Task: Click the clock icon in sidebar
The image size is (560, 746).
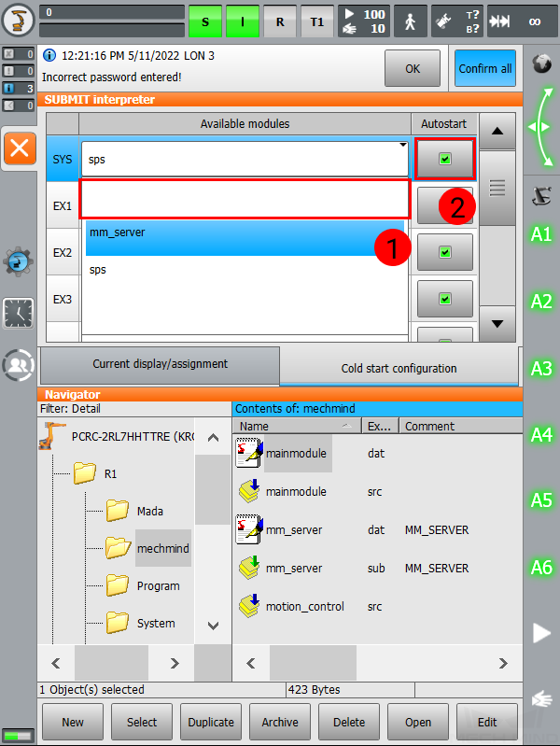Action: [18, 313]
